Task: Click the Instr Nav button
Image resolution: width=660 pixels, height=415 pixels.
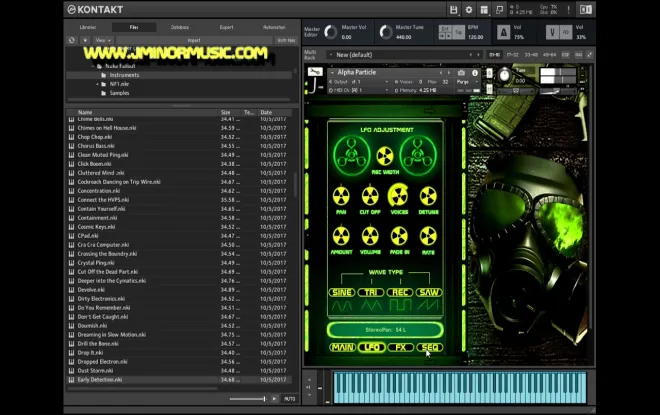Action: 286,40
